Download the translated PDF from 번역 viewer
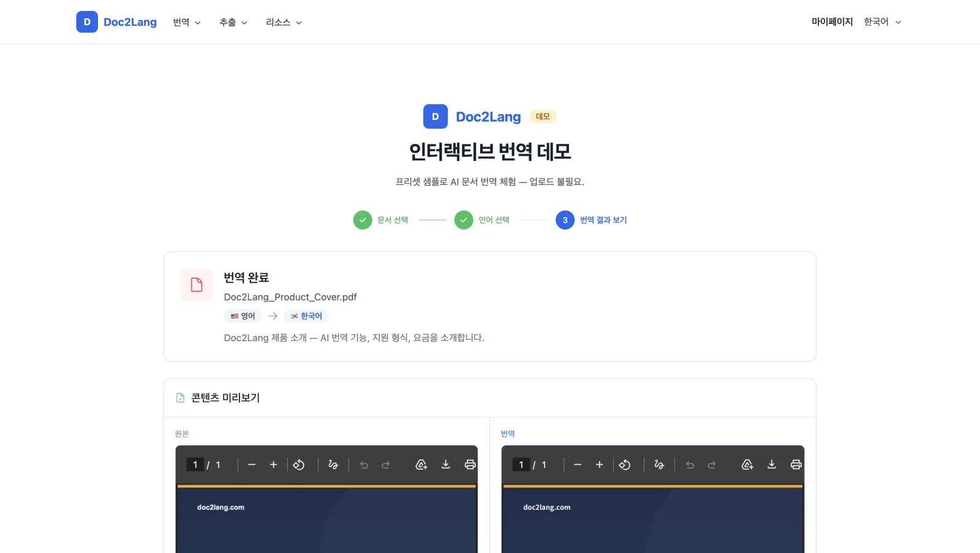 click(772, 465)
